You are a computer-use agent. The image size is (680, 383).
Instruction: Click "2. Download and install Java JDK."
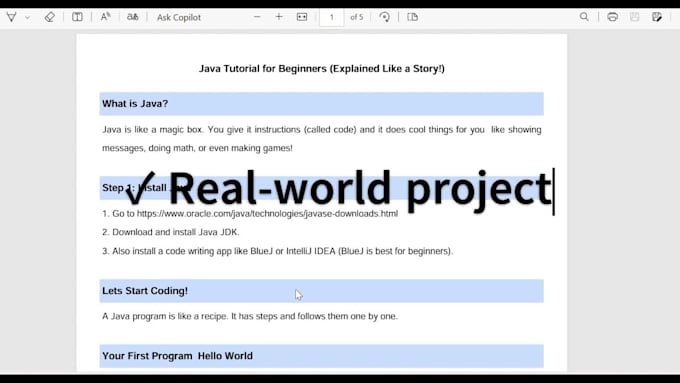(171, 232)
